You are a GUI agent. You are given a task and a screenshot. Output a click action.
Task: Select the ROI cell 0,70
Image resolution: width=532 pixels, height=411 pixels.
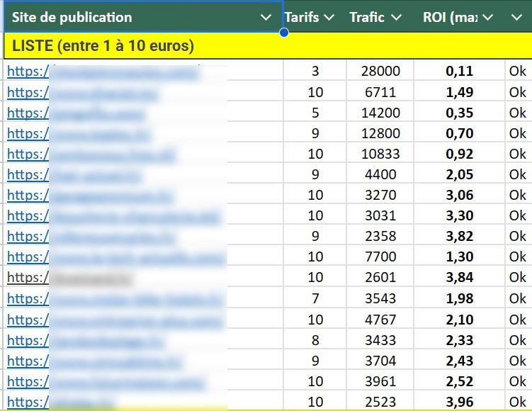[460, 133]
